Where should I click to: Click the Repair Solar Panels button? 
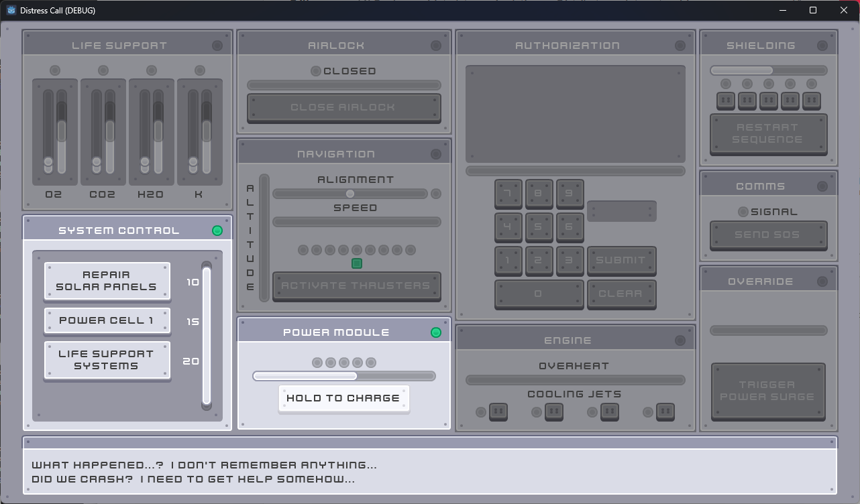point(107,281)
